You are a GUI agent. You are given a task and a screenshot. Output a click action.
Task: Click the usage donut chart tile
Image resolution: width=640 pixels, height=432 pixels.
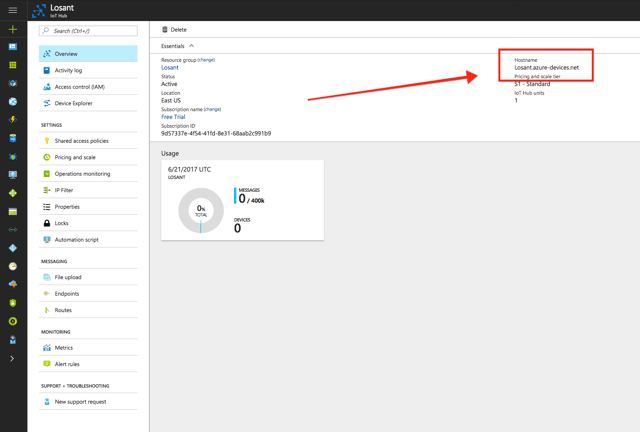(242, 200)
